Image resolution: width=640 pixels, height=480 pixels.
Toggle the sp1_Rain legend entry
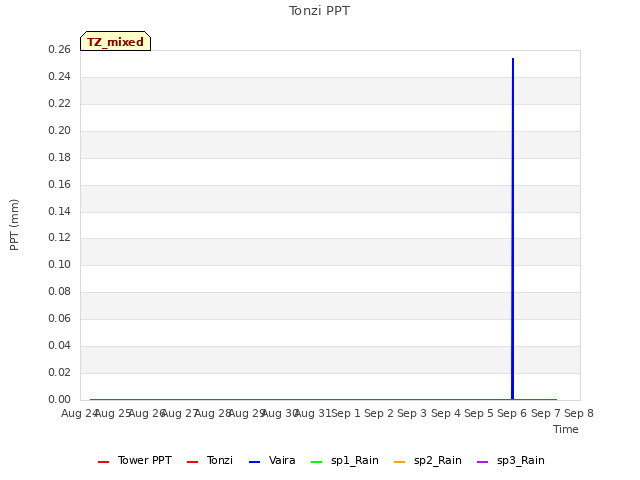pyautogui.click(x=345, y=460)
